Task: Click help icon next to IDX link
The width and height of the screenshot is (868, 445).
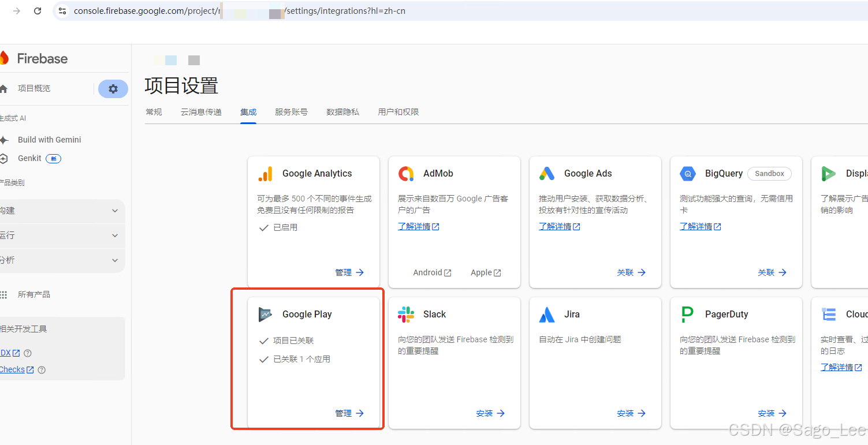Action: (x=27, y=353)
